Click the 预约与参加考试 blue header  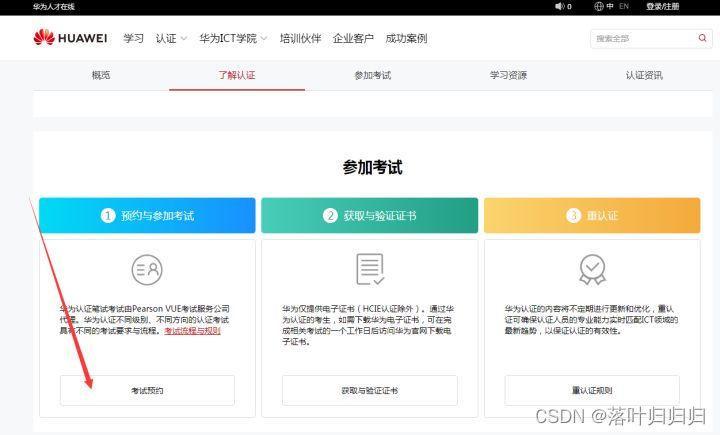(147, 215)
